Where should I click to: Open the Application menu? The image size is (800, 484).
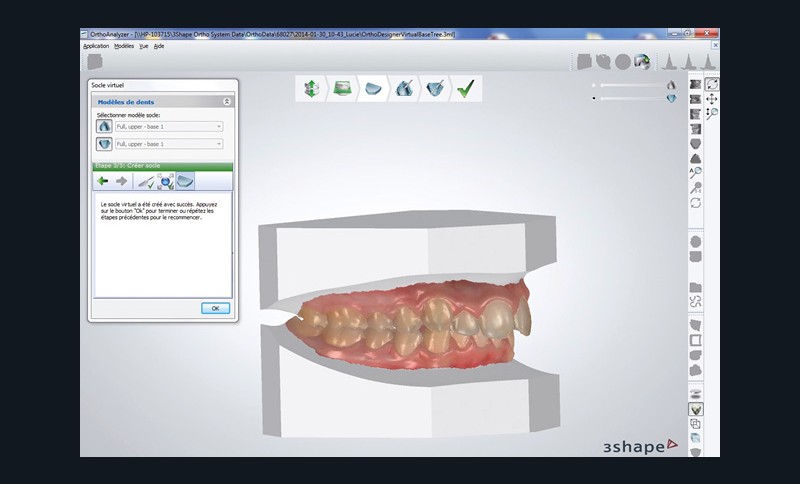(x=96, y=46)
